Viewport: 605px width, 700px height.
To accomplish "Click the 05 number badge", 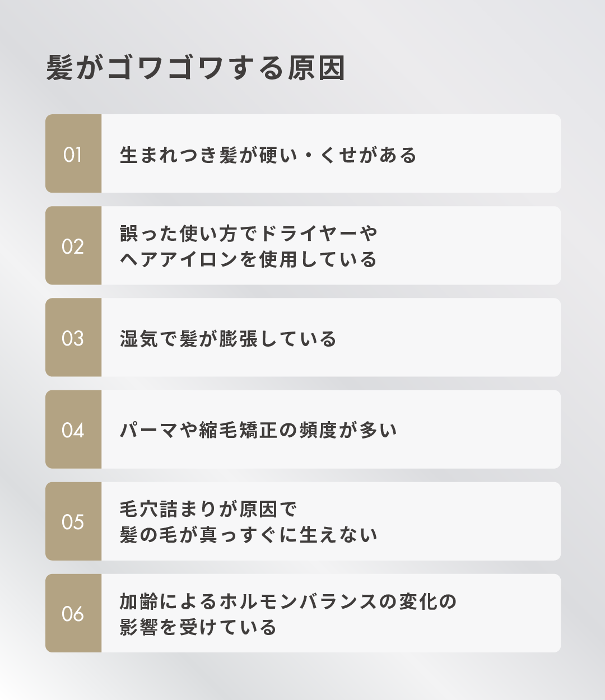I will [73, 521].
